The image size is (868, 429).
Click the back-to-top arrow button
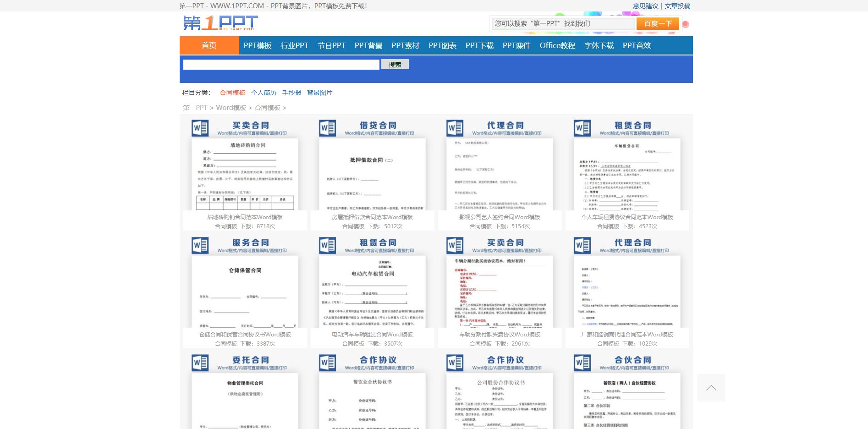click(711, 388)
